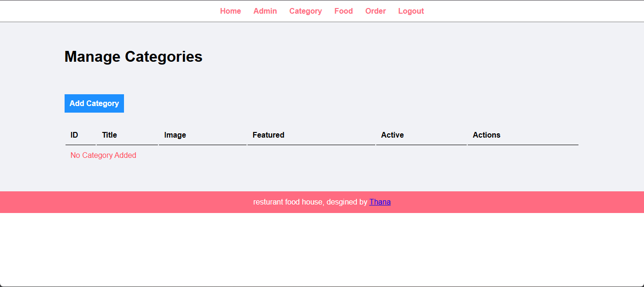Open the Food menu item
This screenshot has width=644, height=287.
click(344, 11)
